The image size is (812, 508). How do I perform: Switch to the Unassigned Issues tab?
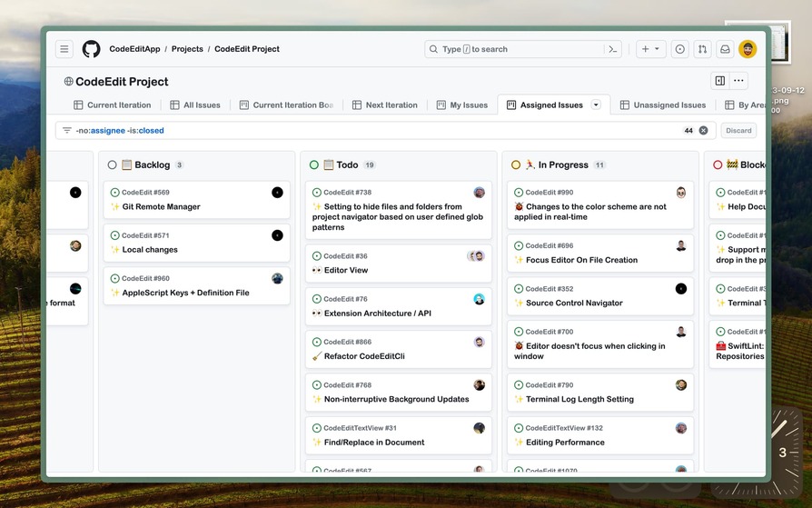[x=663, y=105]
